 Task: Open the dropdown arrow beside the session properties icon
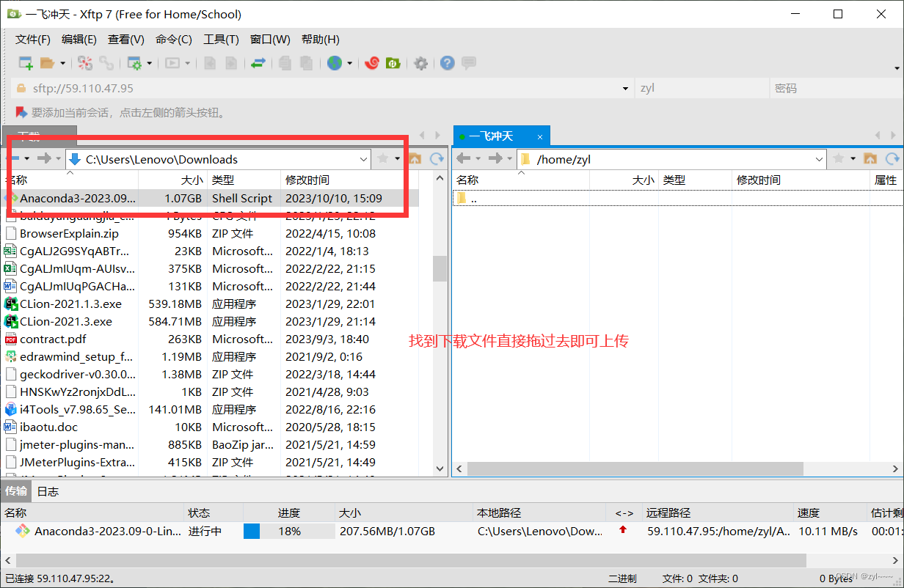150,64
